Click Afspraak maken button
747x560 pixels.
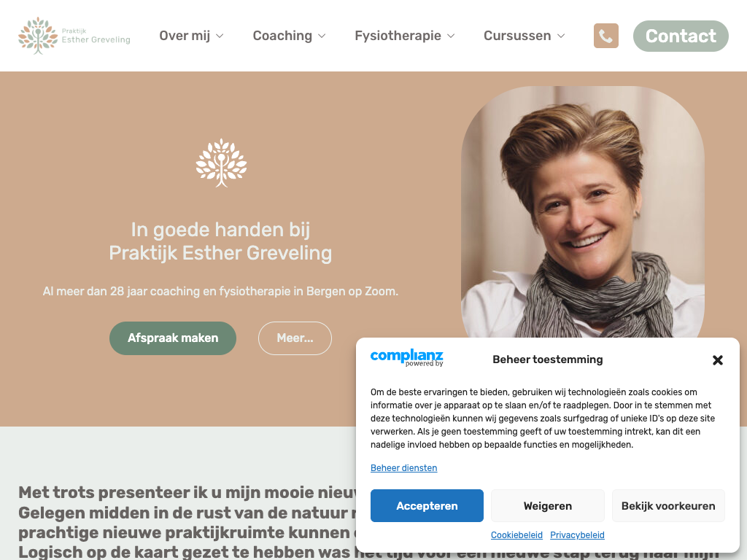[x=173, y=338]
